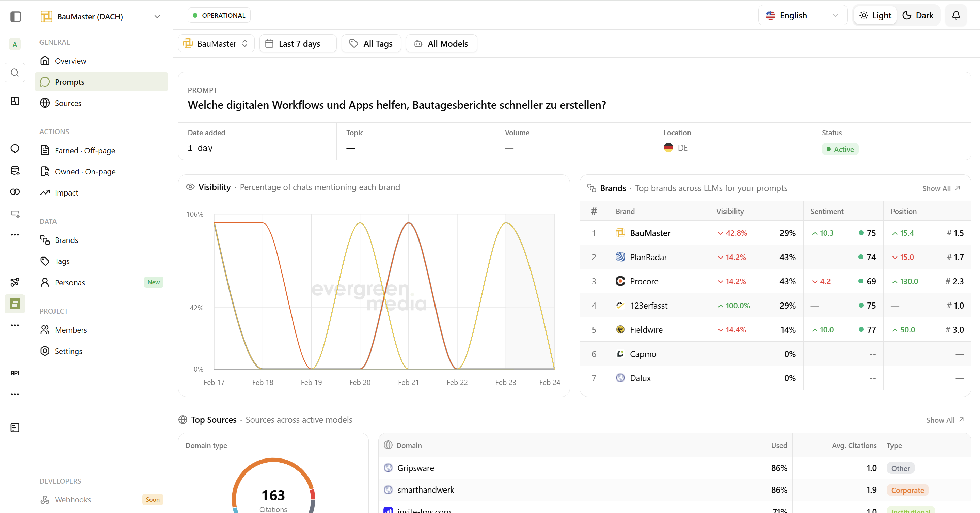Expand the BauMaster (DACH) workspace dropdown

coord(157,16)
